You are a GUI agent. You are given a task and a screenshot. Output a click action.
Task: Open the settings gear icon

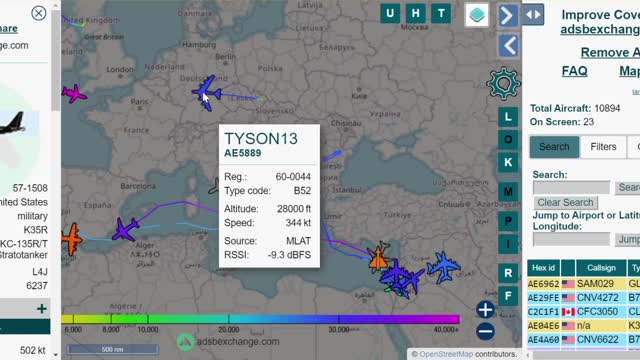503,84
